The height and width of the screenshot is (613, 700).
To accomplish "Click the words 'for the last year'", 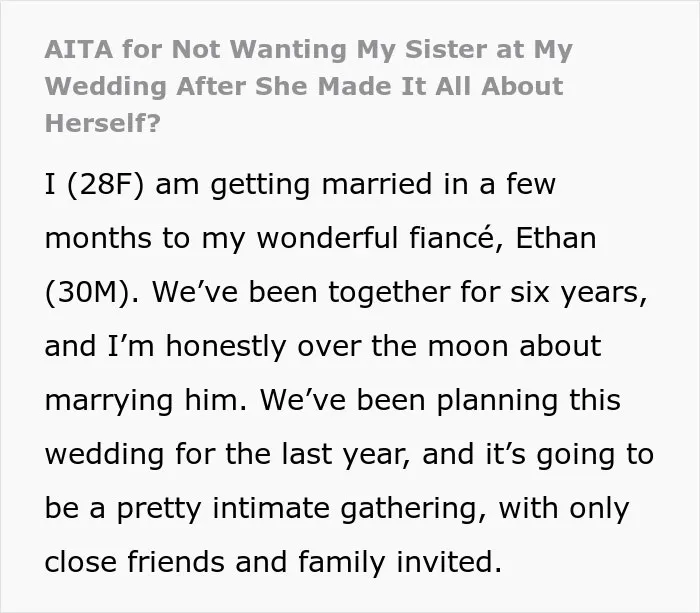I will (x=290, y=455).
